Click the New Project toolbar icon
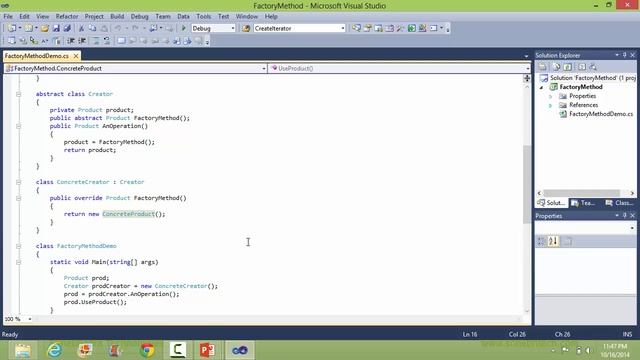Screen dimensions: 640x360 [12, 28]
